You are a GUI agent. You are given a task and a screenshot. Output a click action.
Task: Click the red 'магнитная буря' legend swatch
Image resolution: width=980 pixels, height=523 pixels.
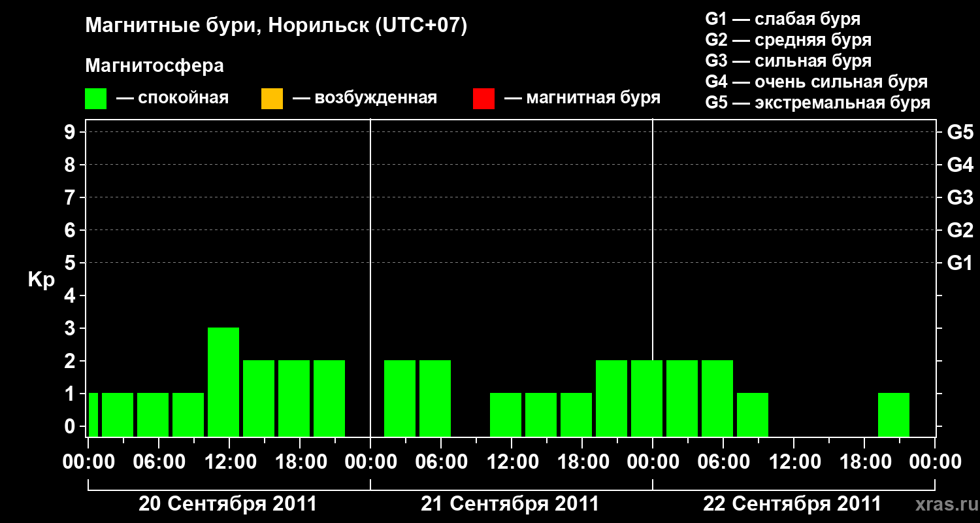click(x=483, y=98)
